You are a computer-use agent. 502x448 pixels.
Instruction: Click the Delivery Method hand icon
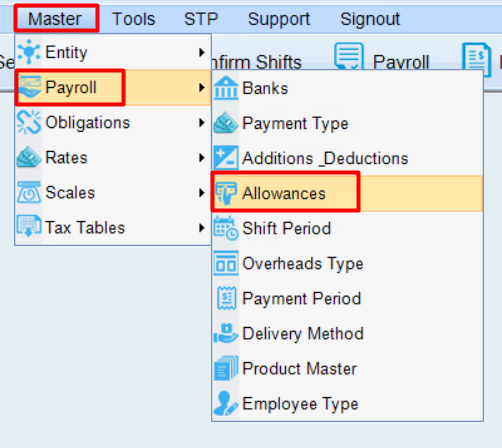tap(226, 333)
